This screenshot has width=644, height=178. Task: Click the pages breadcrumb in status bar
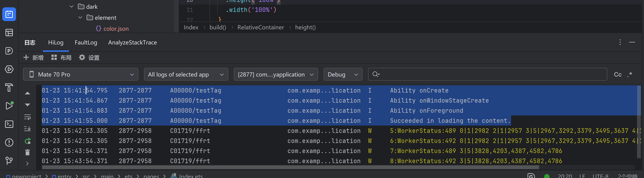pyautogui.click(x=151, y=176)
